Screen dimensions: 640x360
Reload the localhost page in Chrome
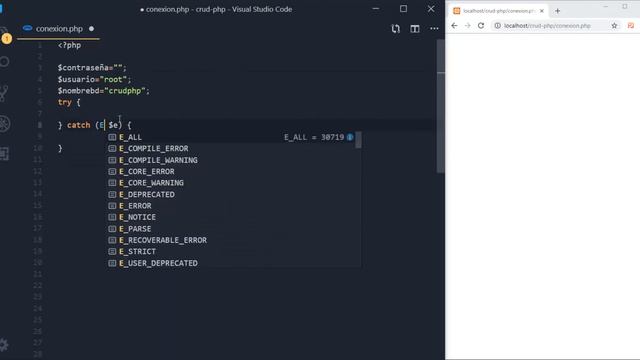(481, 25)
